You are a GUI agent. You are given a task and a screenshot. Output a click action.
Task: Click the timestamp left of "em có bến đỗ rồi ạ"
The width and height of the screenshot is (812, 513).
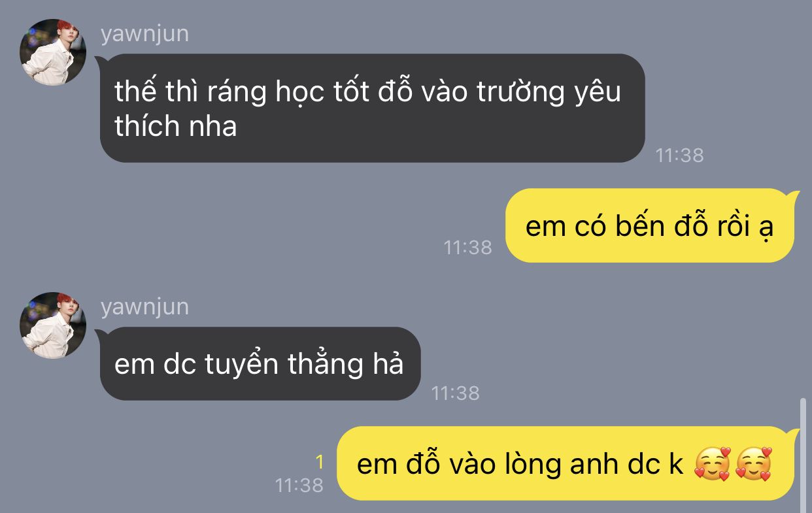(x=467, y=248)
